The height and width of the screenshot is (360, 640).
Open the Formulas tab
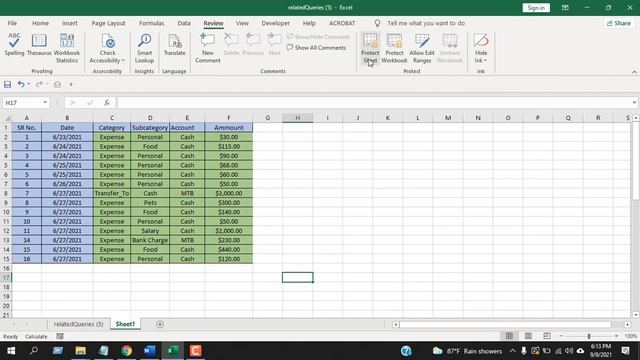pyautogui.click(x=151, y=23)
